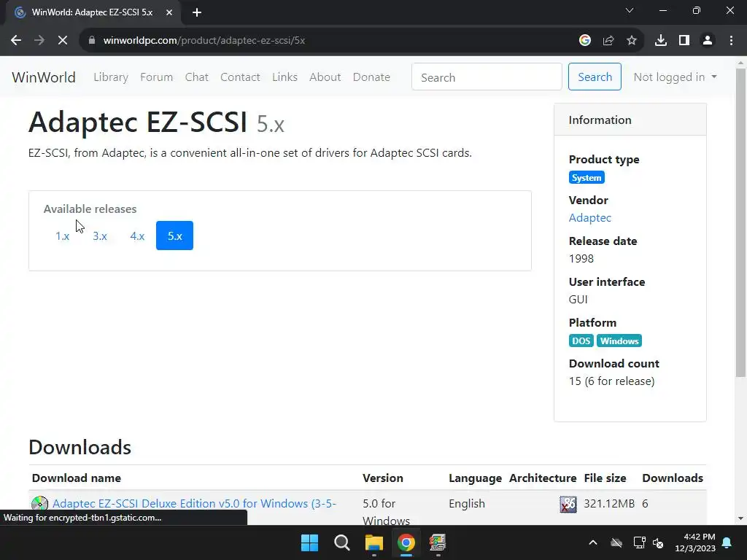The width and height of the screenshot is (747, 560).
Task: Click the Information panel header
Action: pyautogui.click(x=630, y=120)
